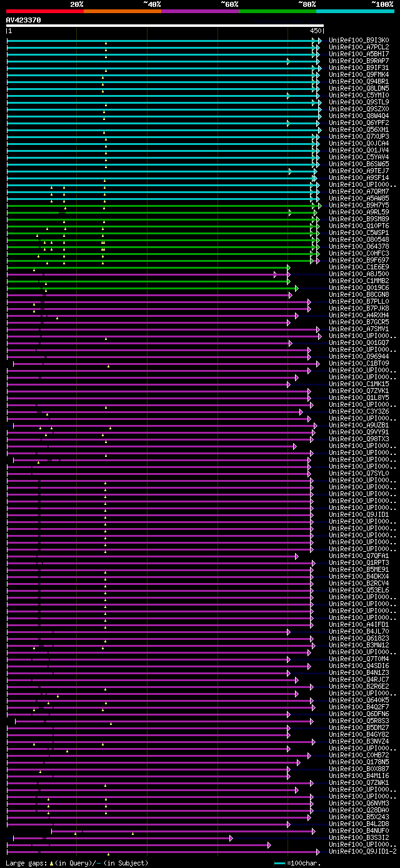Select UniRef100_C5WSP1 hit
The height and width of the screenshot is (868, 400).
359,233
